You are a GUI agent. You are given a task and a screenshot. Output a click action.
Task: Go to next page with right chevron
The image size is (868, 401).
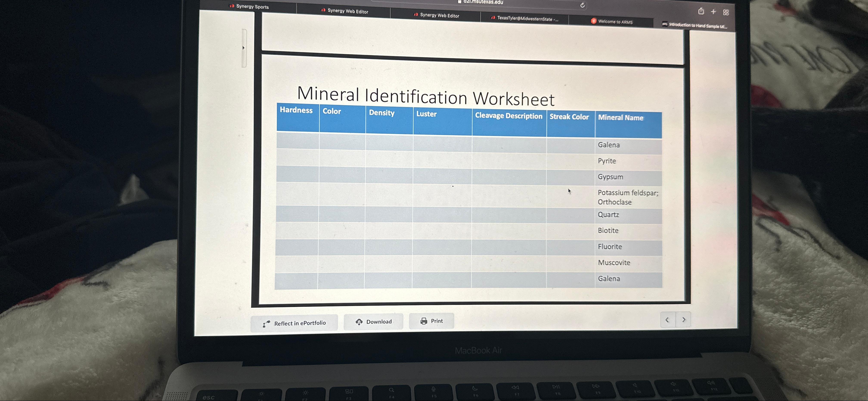684,319
